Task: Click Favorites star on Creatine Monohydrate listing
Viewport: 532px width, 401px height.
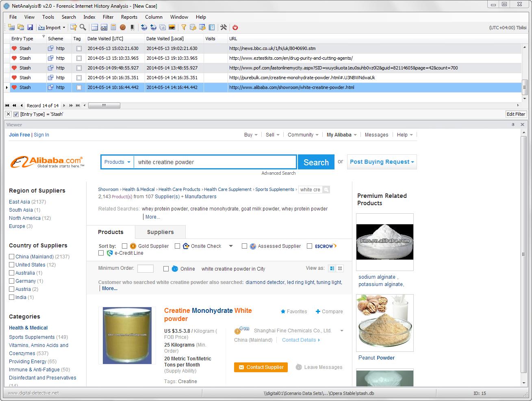Action: point(283,312)
